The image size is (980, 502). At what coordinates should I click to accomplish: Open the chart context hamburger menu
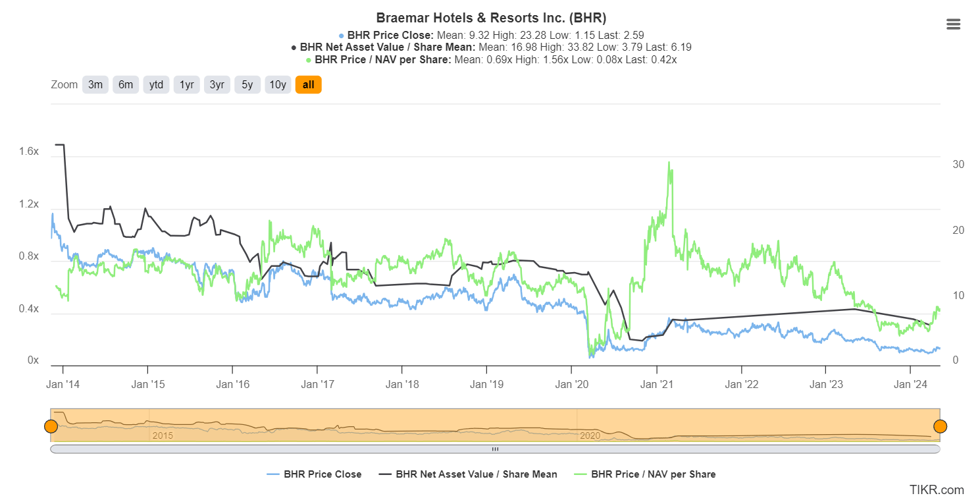click(953, 24)
